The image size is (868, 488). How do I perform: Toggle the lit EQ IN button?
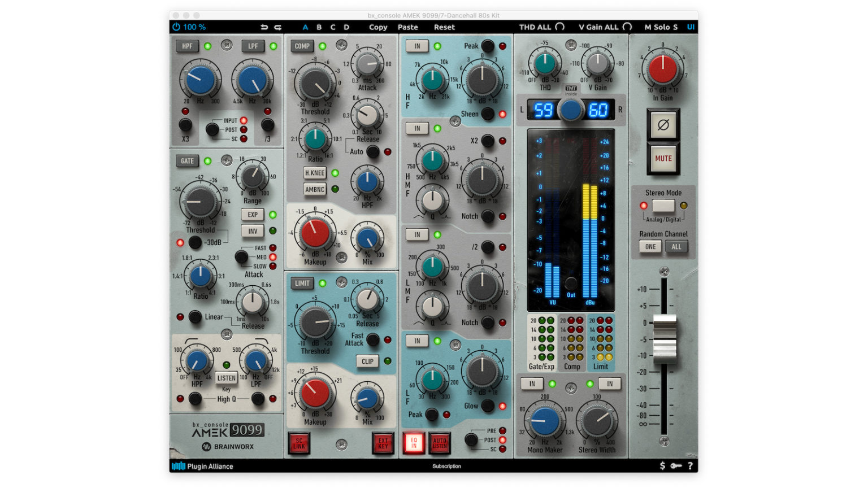(414, 443)
